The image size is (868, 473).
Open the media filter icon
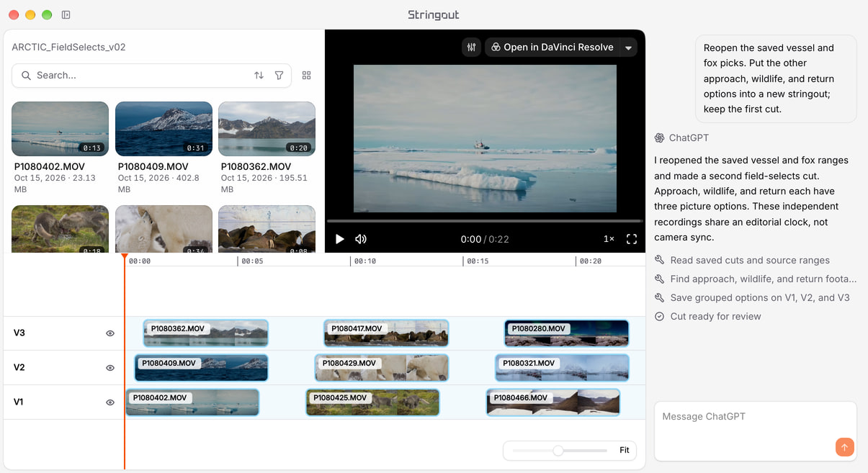pos(279,76)
